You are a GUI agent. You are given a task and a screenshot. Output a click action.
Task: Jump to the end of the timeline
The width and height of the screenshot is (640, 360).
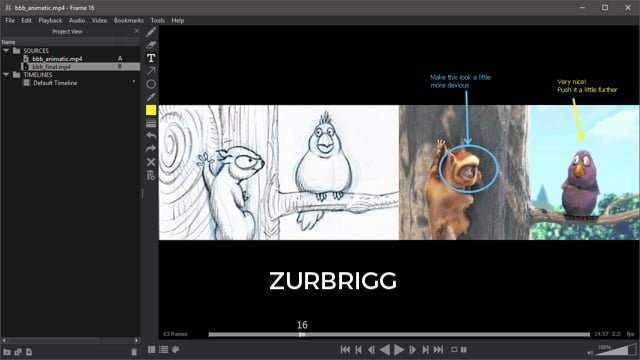click(438, 350)
